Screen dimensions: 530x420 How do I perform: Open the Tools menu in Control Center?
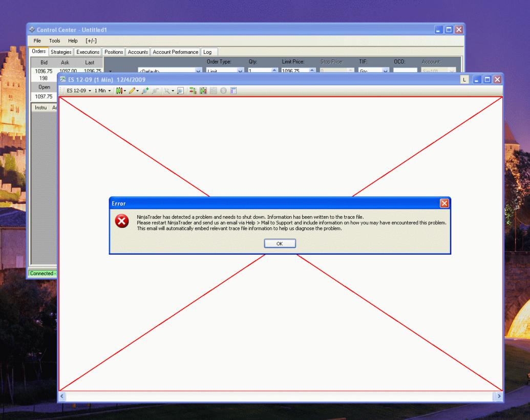click(54, 40)
